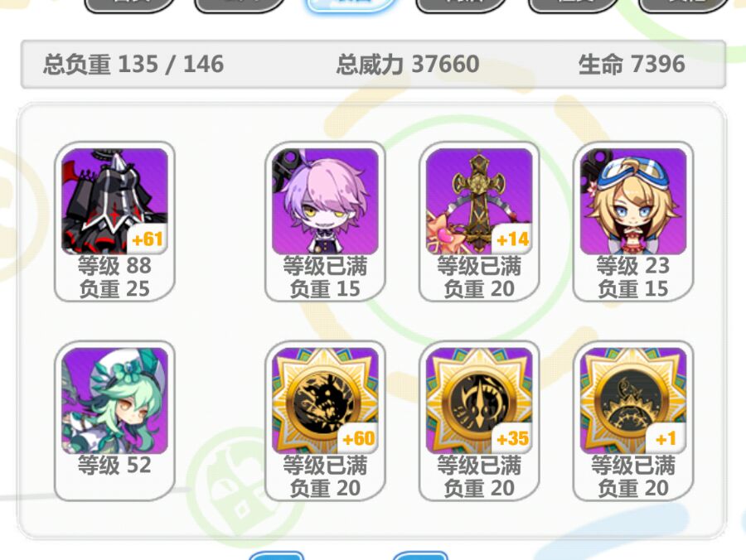Screen dimensions: 746x560
Task: Tap the 负重 25 weight label
Action: click(114, 288)
